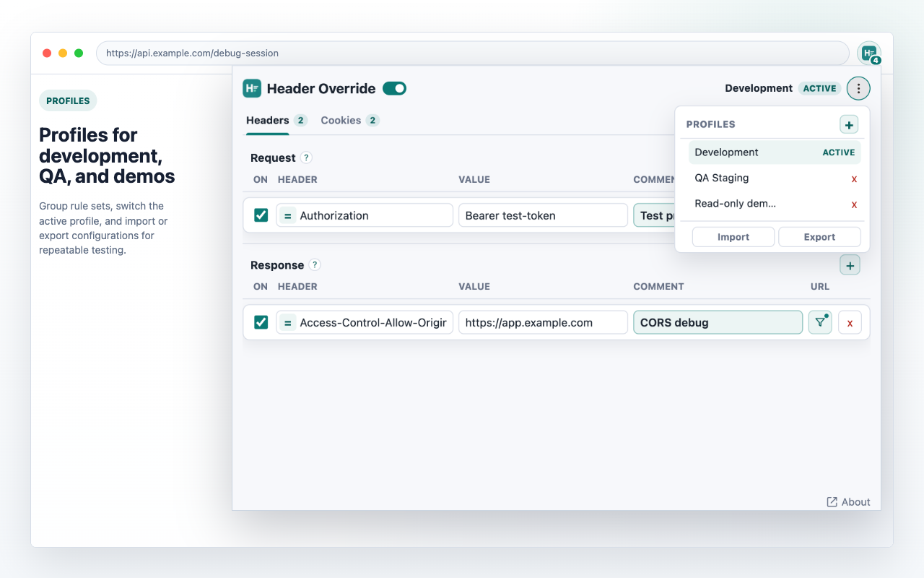Change the operation type for the Authorization header

(287, 215)
